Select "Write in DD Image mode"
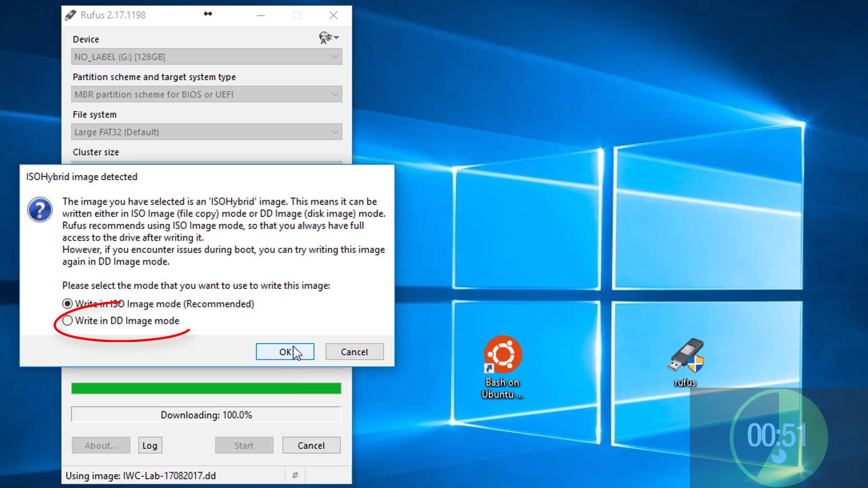868x488 pixels. (x=67, y=320)
